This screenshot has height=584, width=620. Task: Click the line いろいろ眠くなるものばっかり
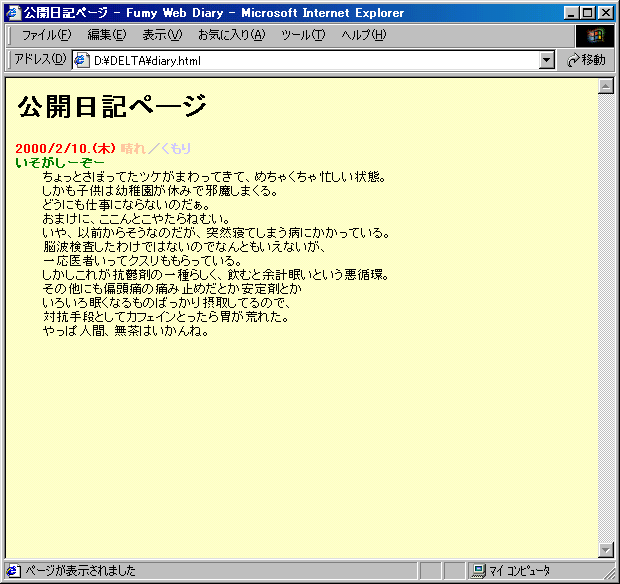(x=166, y=302)
